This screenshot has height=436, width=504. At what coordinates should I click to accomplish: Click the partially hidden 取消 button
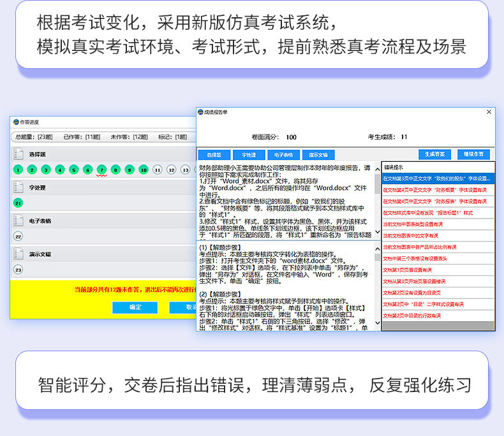(x=183, y=307)
